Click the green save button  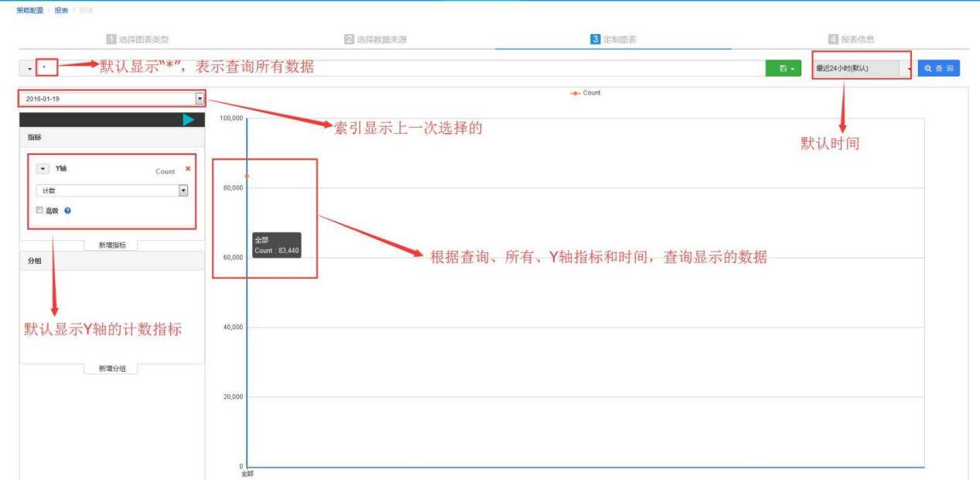click(785, 69)
